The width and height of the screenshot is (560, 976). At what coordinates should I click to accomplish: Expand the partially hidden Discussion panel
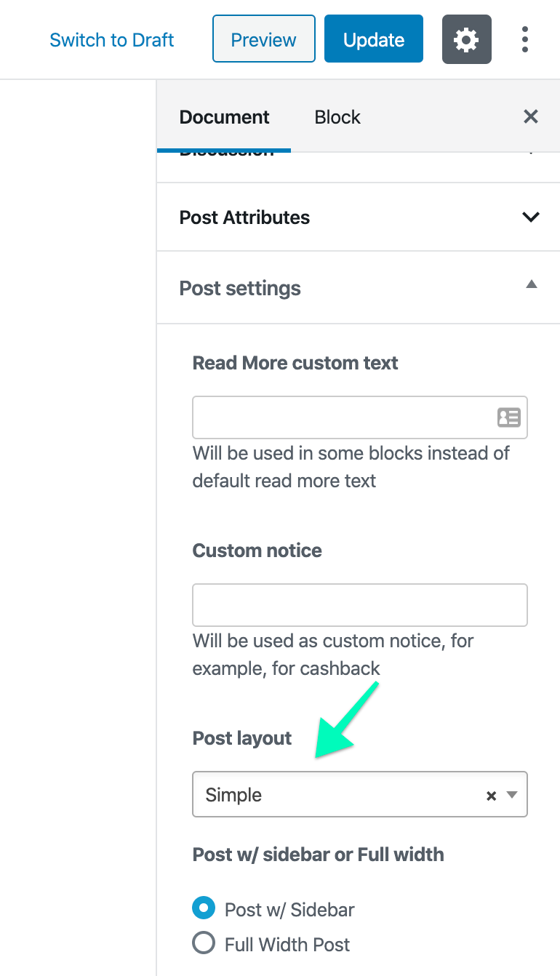point(358,154)
